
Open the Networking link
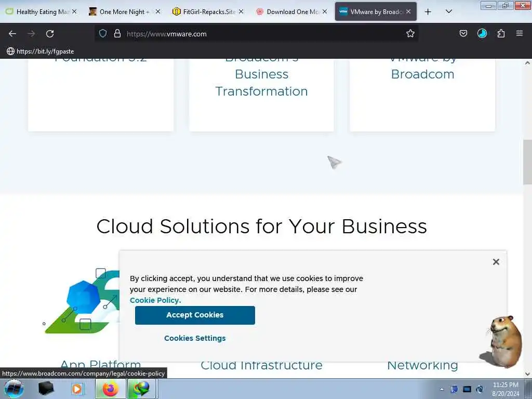click(x=422, y=365)
